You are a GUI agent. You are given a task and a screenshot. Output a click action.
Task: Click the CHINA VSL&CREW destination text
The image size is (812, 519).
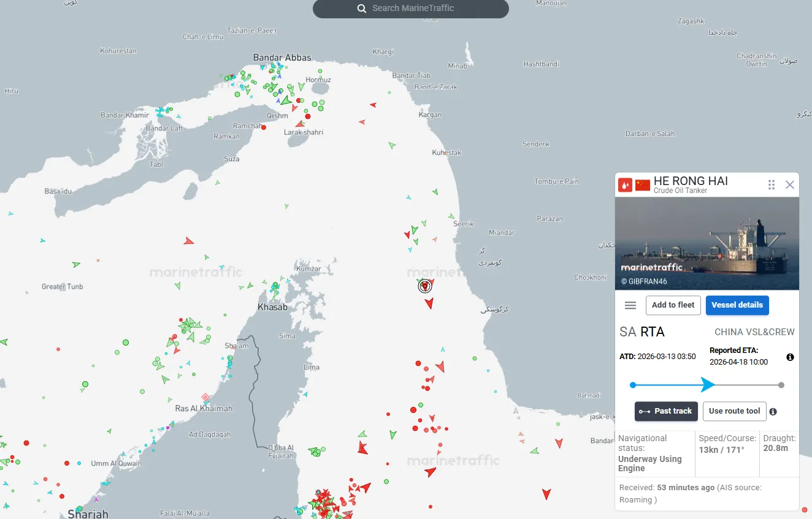coord(755,331)
